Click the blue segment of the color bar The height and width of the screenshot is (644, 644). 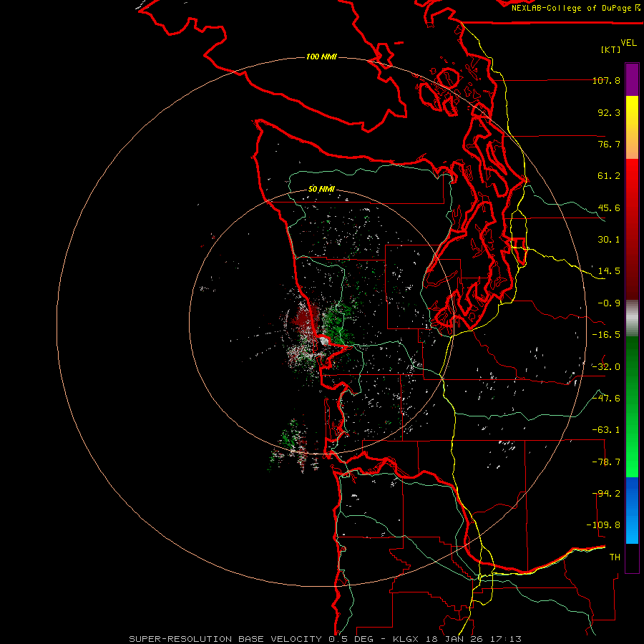tap(632, 510)
